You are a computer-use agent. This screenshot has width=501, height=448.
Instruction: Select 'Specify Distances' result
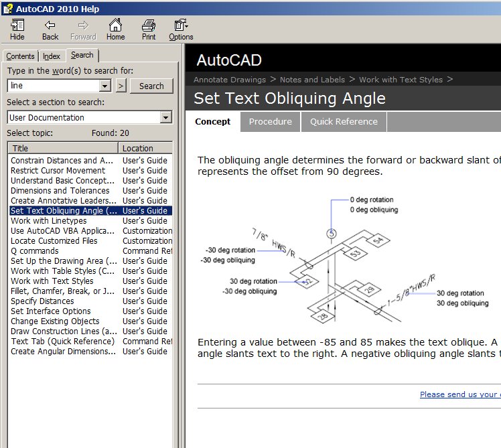tap(90, 301)
